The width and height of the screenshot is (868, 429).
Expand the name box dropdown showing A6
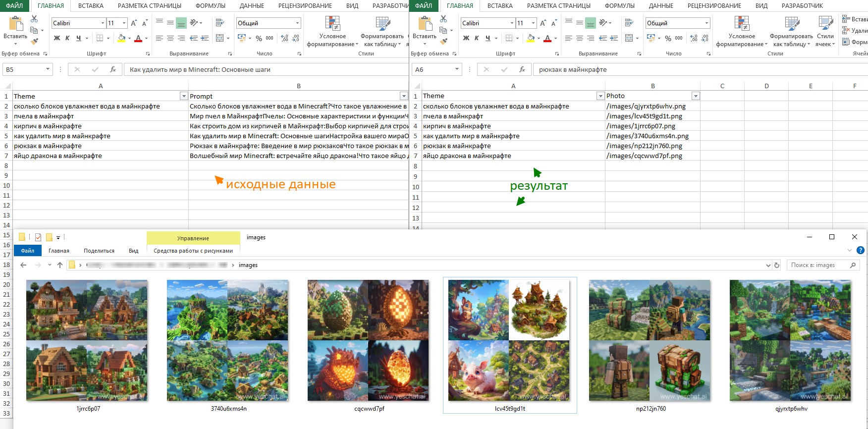(457, 69)
